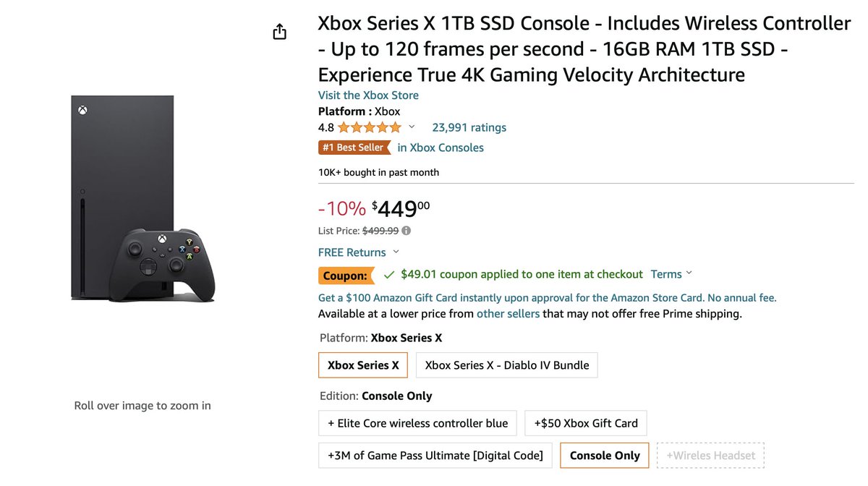
Task: Select Xbox Series X - Diablo IV Bundle
Action: (507, 365)
